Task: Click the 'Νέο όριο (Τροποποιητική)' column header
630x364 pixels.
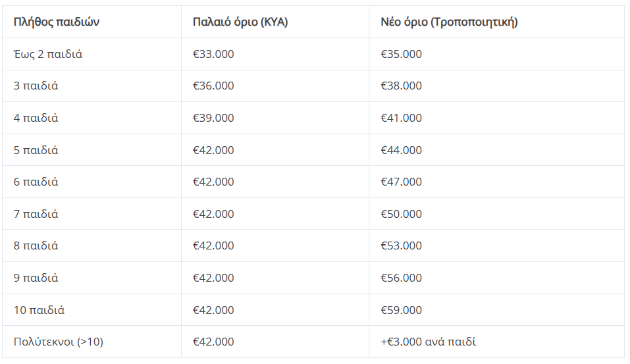Action: (449, 22)
